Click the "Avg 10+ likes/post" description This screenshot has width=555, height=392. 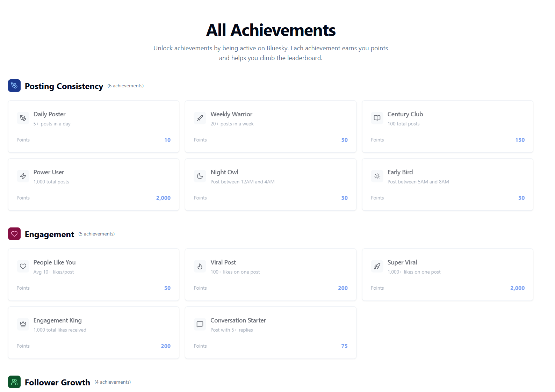tap(54, 272)
